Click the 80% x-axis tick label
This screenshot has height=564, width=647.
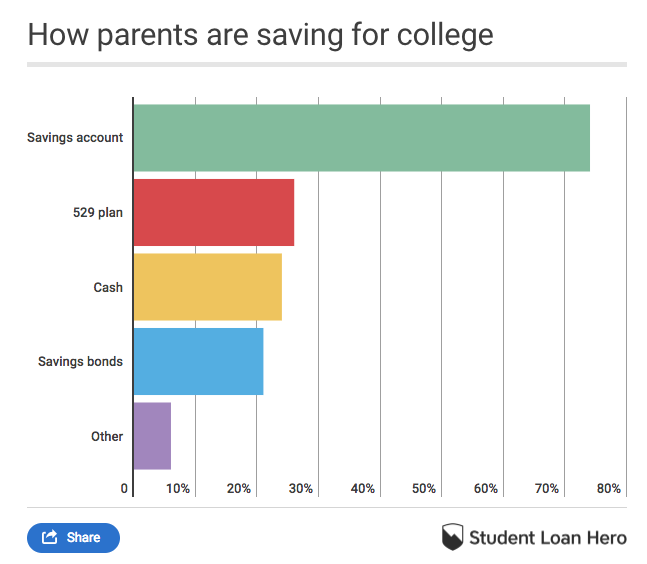coord(609,489)
